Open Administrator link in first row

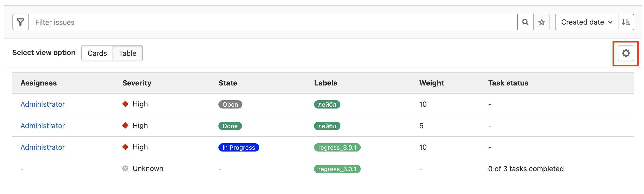(43, 104)
